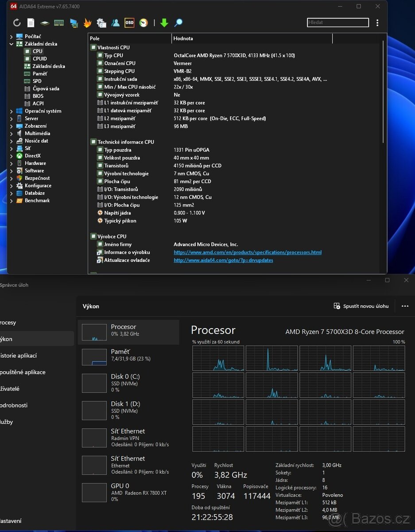Open the aida64.com driver updates link
The width and height of the screenshot is (415, 532).
coord(223,260)
